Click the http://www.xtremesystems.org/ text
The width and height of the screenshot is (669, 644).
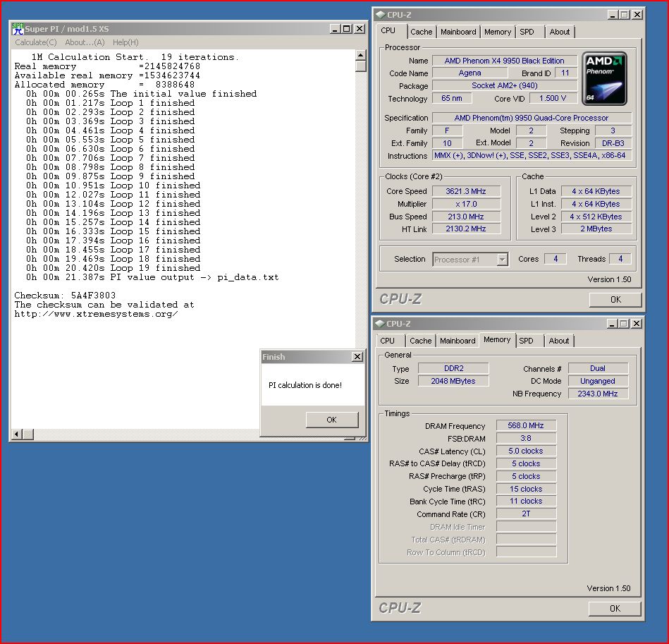[96, 314]
